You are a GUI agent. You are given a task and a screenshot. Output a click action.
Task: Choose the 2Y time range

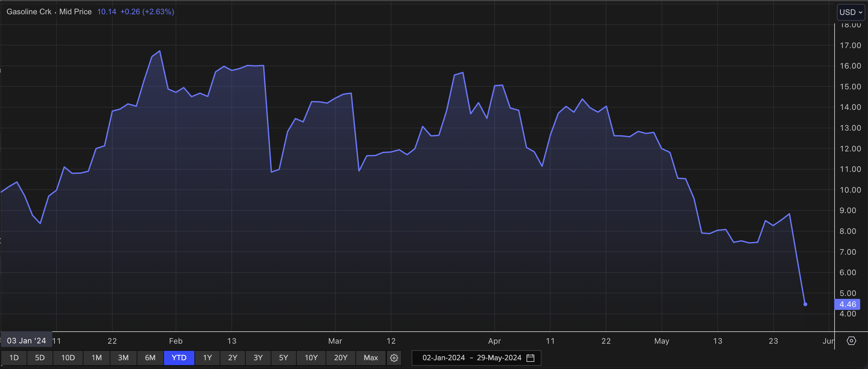click(x=232, y=358)
